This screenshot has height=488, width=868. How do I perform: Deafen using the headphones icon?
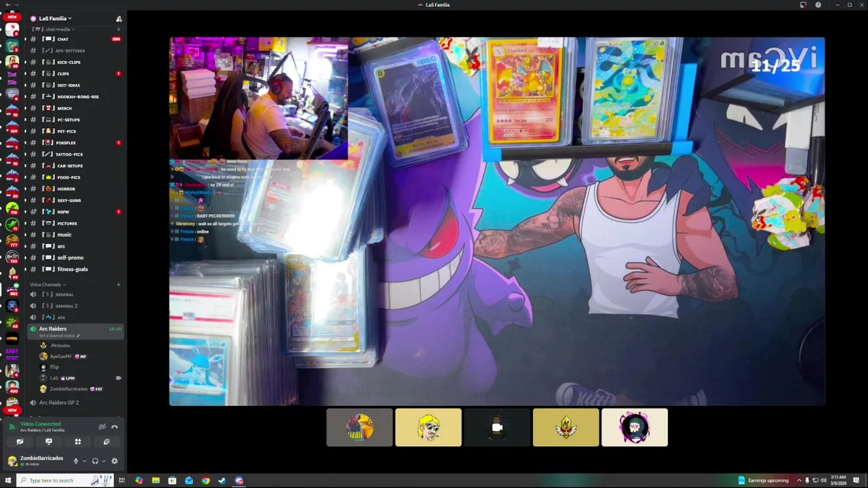(95, 461)
